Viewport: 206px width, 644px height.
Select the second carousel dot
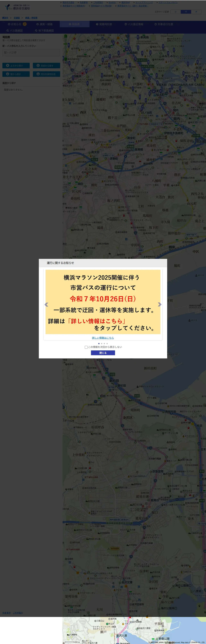pyautogui.click(x=102, y=344)
